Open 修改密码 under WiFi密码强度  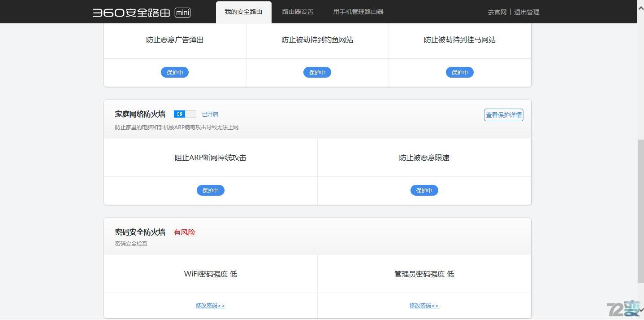coord(210,305)
